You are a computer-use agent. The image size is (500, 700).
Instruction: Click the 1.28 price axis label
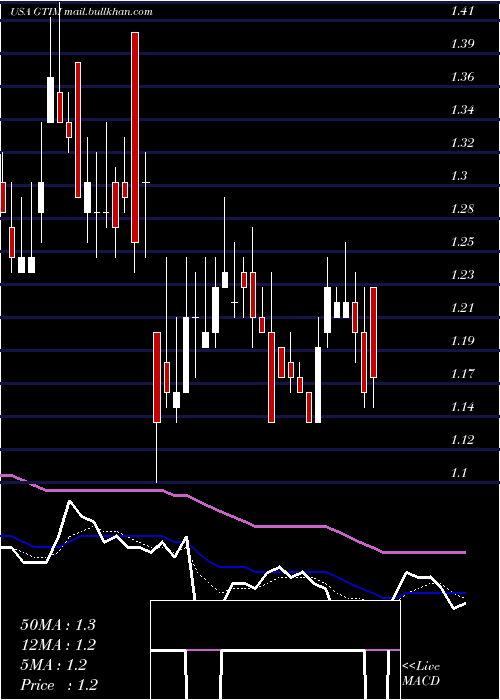point(462,209)
